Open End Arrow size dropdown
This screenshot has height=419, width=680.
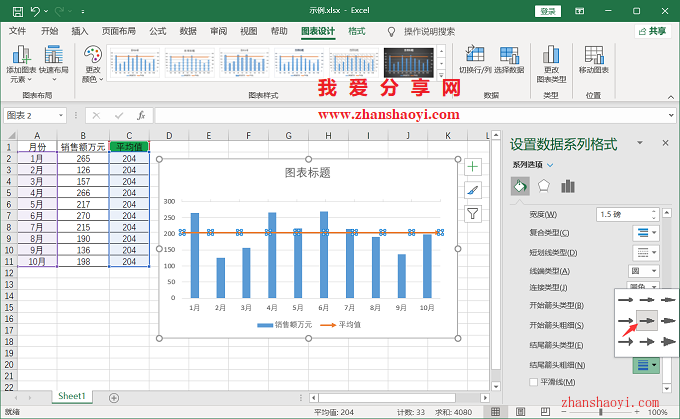646,365
